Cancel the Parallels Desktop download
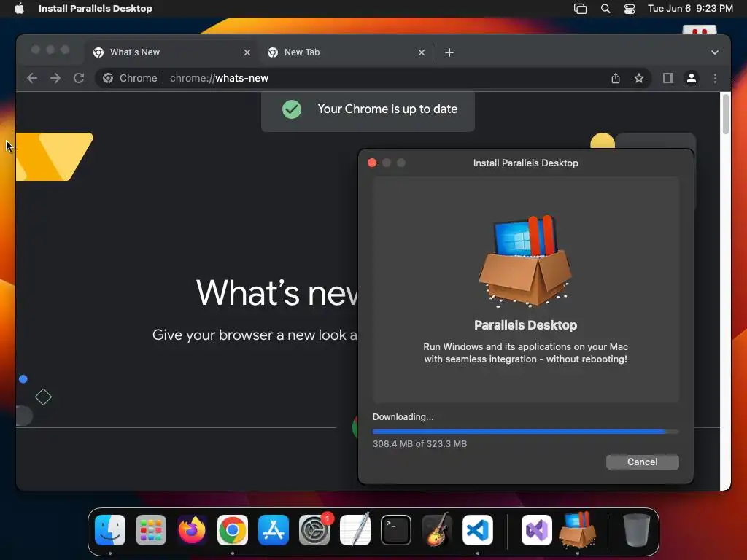The width and height of the screenshot is (747, 560). 642,462
